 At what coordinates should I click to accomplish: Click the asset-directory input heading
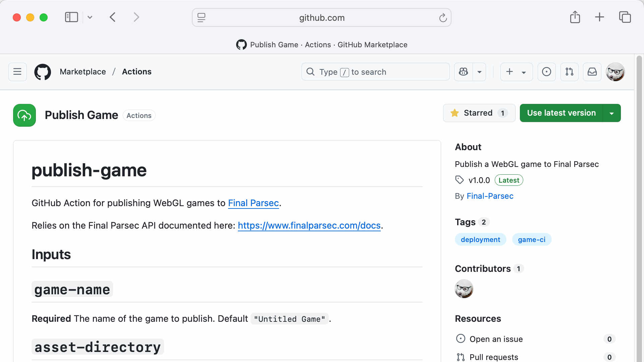coord(98,347)
